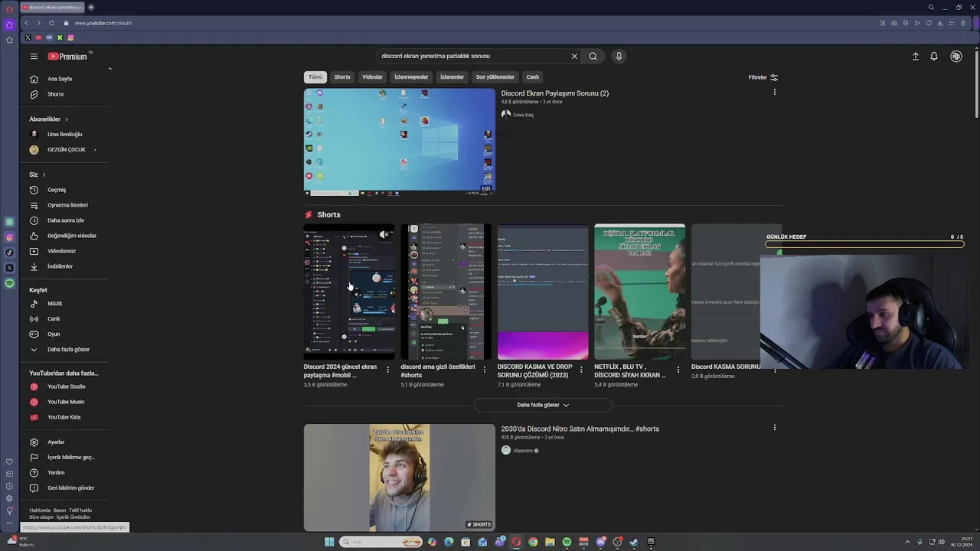The height and width of the screenshot is (551, 980).
Task: Click the YouTube Premium logo
Action: pyautogui.click(x=67, y=56)
